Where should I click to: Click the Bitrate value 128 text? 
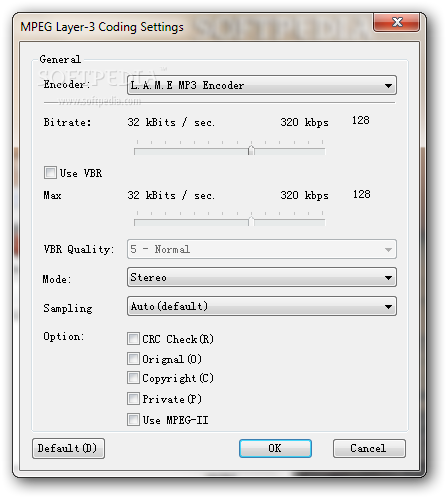(361, 120)
